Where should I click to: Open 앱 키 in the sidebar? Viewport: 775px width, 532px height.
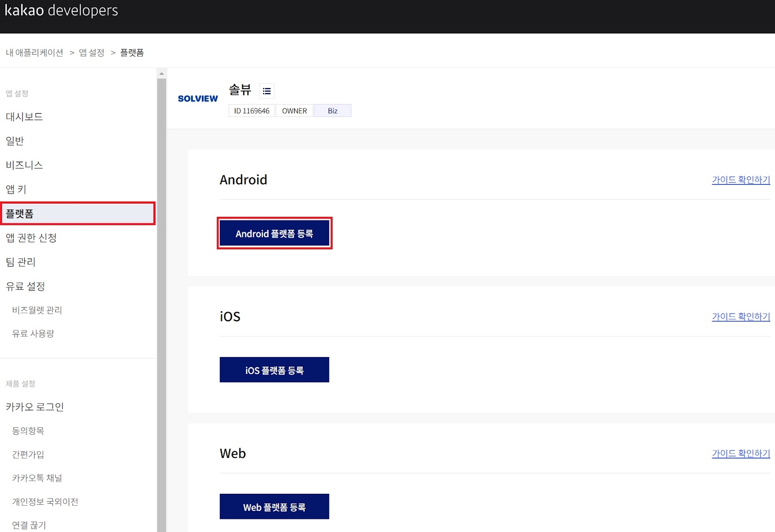16,189
